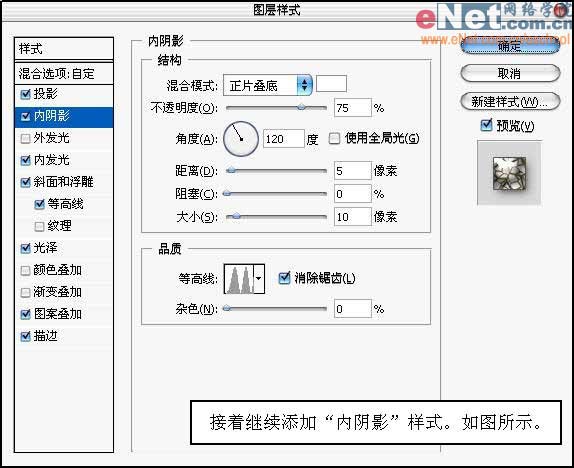Click the size value field 10
Viewport: 574px width, 468px height.
(353, 217)
